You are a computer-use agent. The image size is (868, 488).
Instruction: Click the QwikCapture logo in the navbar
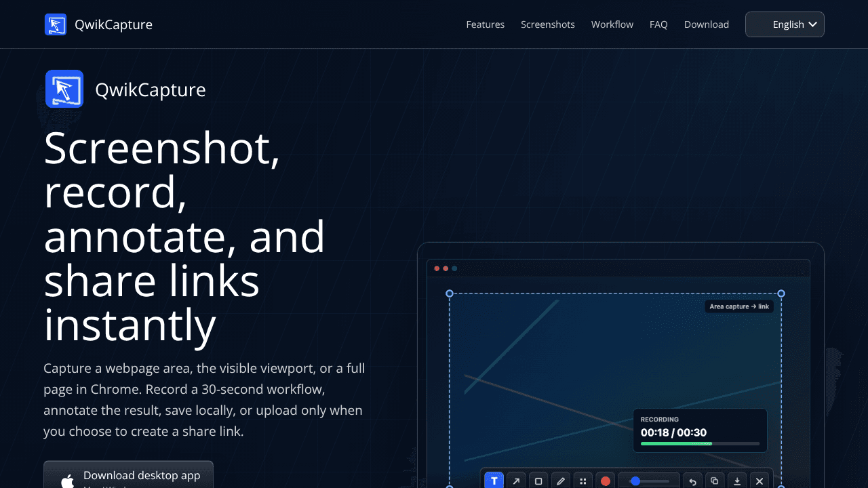(x=56, y=24)
